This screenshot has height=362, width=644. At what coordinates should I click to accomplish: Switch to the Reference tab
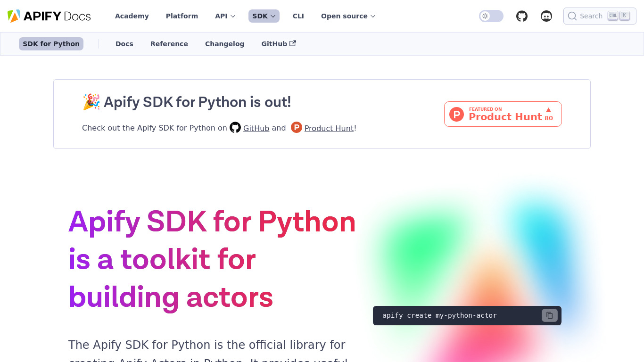169,44
